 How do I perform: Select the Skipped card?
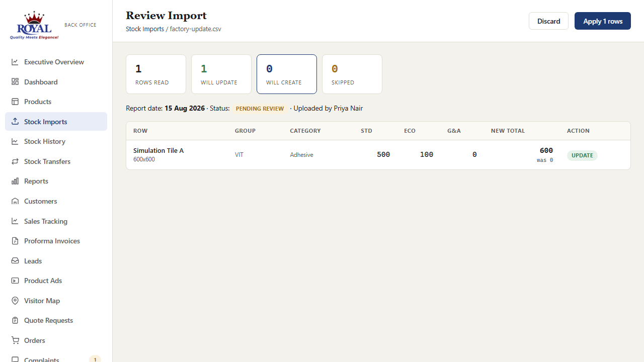[x=352, y=74]
